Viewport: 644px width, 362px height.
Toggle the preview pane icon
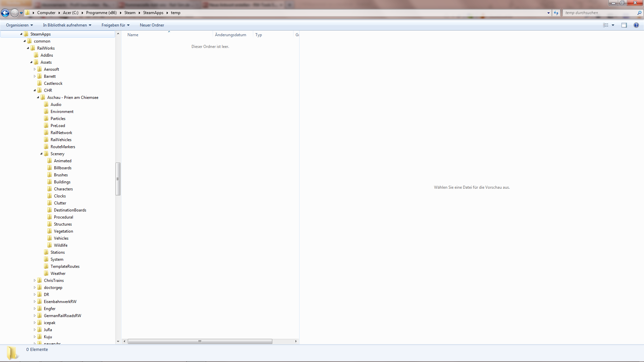pos(624,25)
